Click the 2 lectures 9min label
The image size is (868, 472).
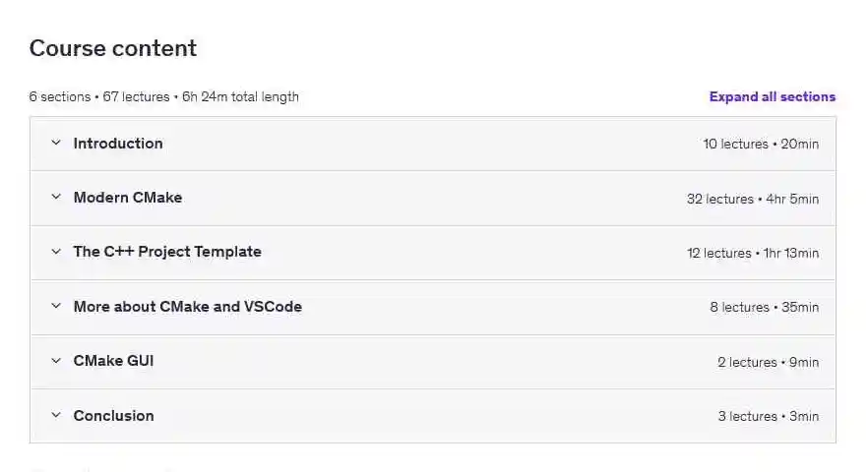tap(769, 362)
